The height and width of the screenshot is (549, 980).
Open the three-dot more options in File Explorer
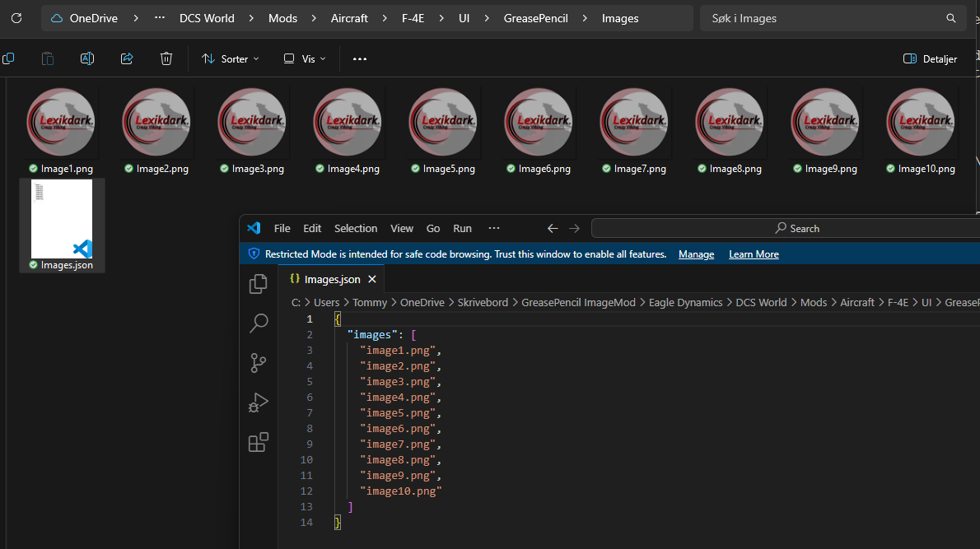tap(360, 59)
